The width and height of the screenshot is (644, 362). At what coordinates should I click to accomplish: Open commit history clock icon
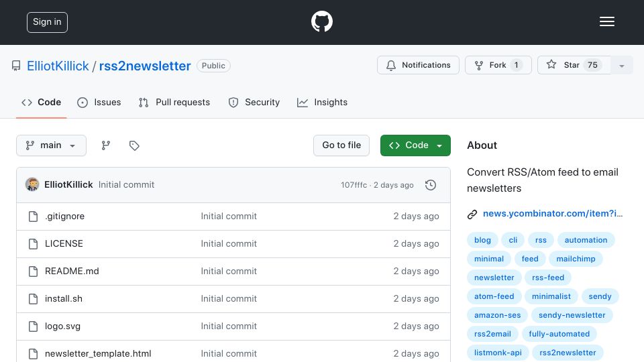[x=431, y=185]
